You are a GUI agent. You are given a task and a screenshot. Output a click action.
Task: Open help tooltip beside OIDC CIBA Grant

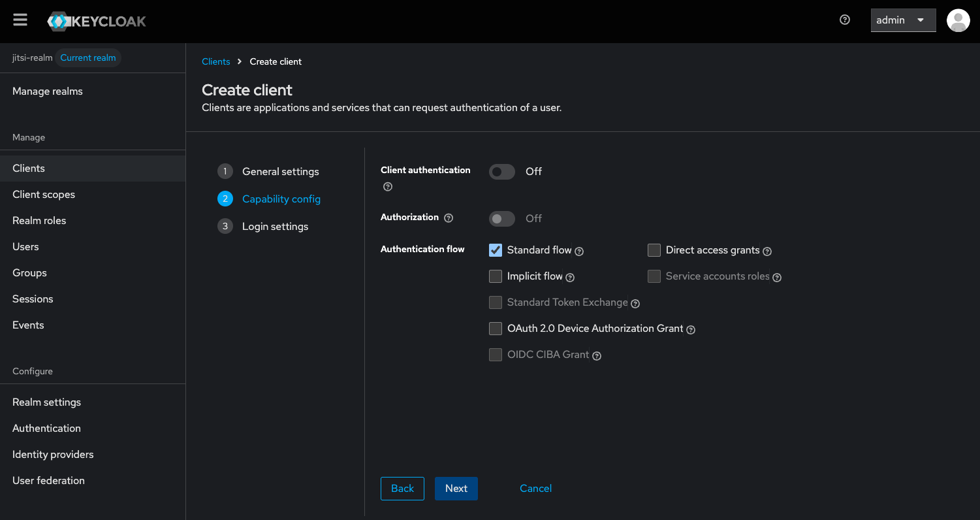pyautogui.click(x=596, y=355)
